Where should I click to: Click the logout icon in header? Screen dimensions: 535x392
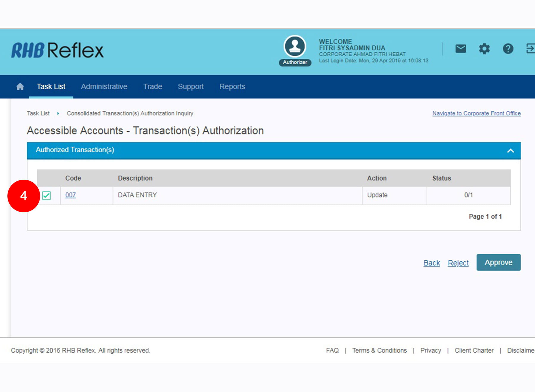[530, 48]
